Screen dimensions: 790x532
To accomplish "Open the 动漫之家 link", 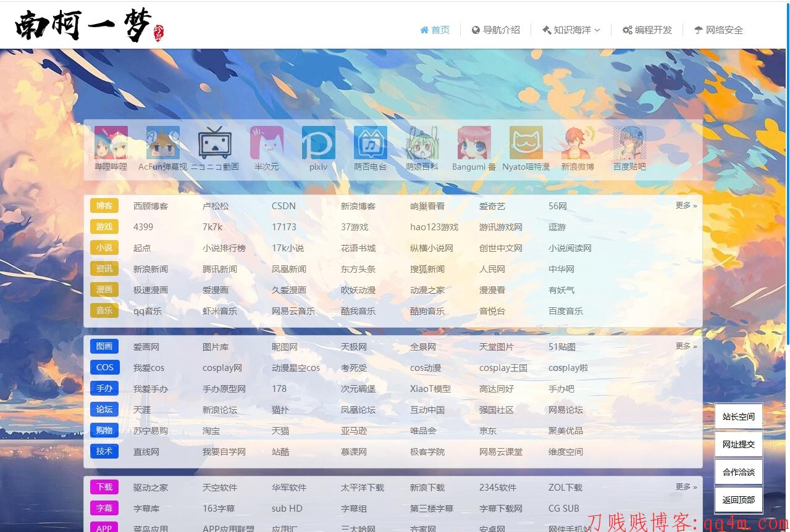I will [x=427, y=290].
